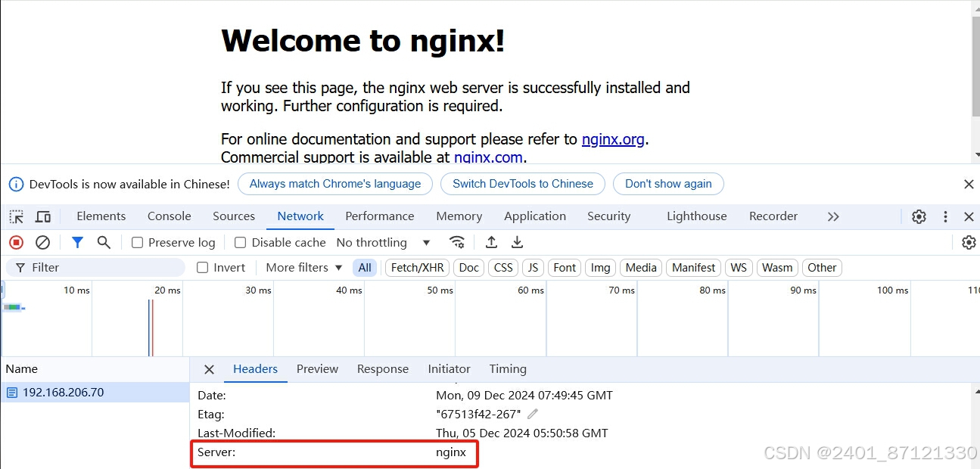Filter requests by Doc type
Viewport: 980px width, 469px height.
(x=469, y=268)
